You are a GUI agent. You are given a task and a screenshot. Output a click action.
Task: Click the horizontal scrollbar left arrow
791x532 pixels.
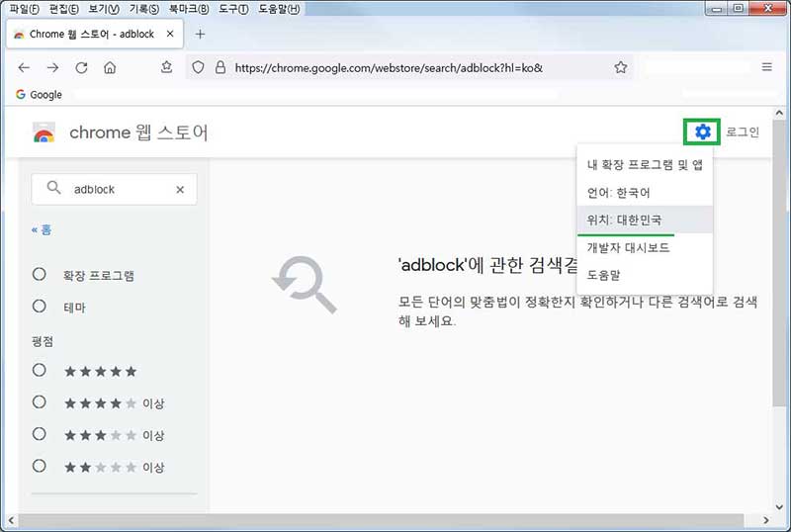click(11, 520)
